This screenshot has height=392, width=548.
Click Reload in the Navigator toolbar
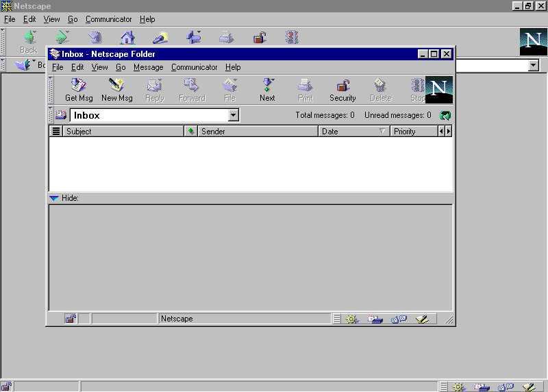(x=95, y=38)
